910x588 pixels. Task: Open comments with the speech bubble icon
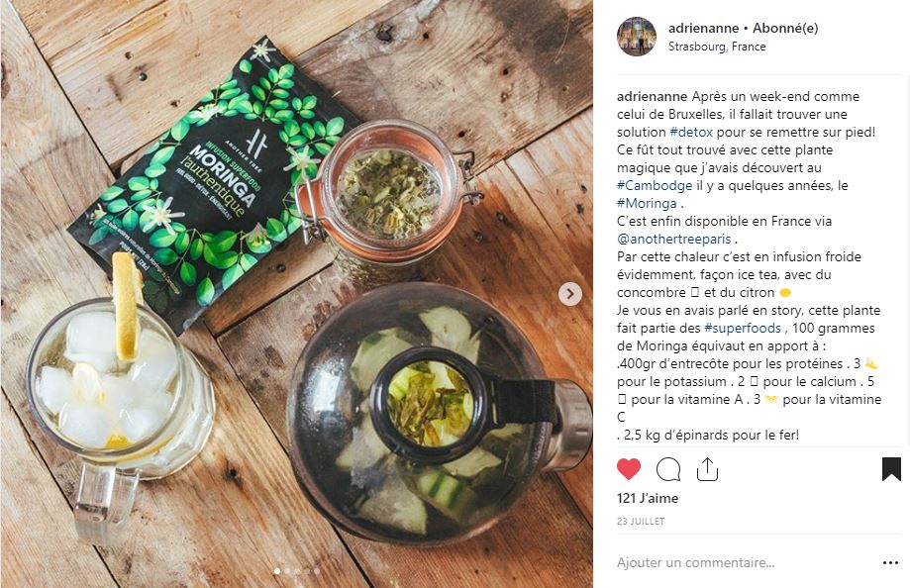click(668, 469)
